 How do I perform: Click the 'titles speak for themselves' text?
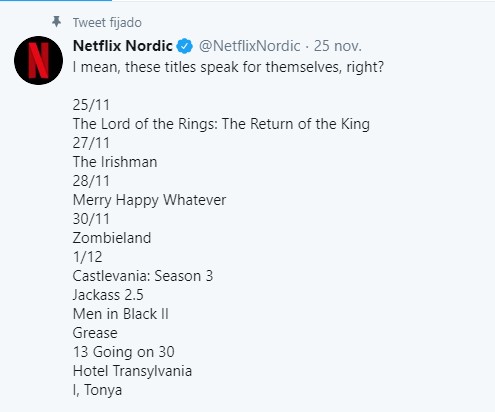233,67
